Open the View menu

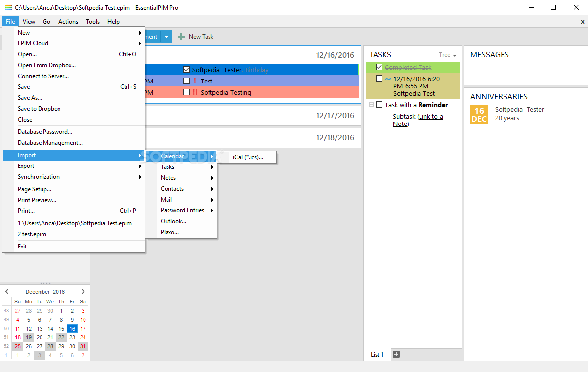point(29,22)
